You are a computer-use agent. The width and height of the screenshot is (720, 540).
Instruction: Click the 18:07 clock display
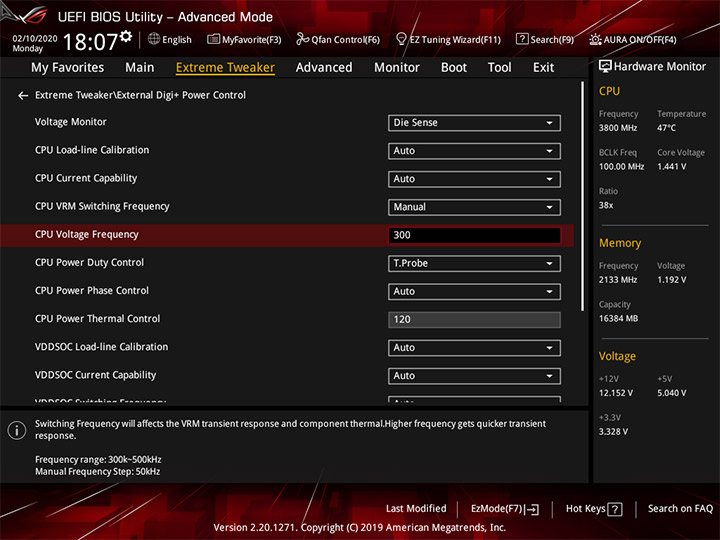coord(91,42)
